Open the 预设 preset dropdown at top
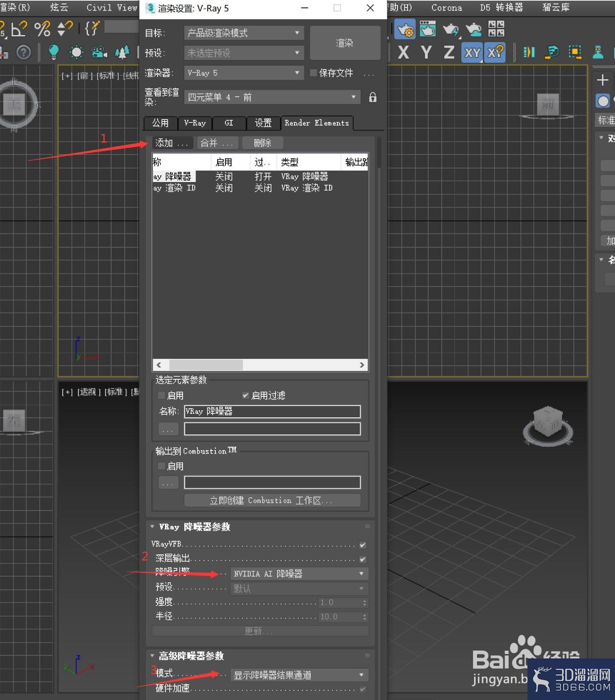The width and height of the screenshot is (615, 700). (244, 53)
